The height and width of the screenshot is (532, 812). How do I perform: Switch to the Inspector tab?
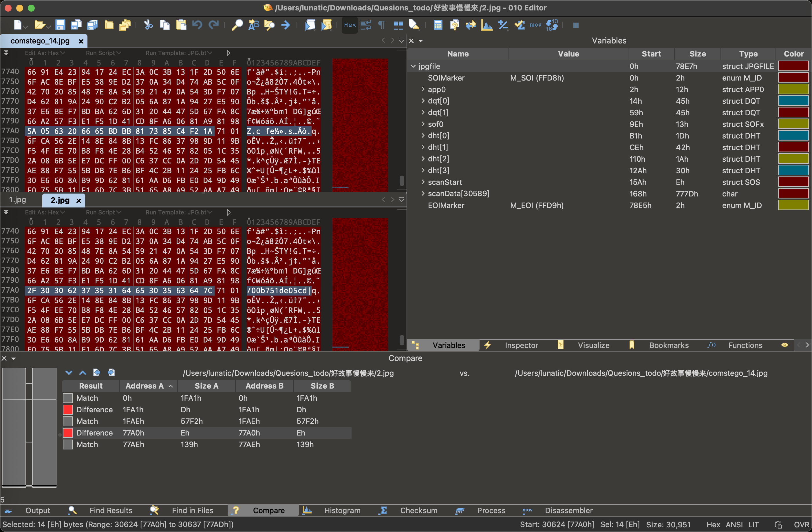click(x=521, y=345)
